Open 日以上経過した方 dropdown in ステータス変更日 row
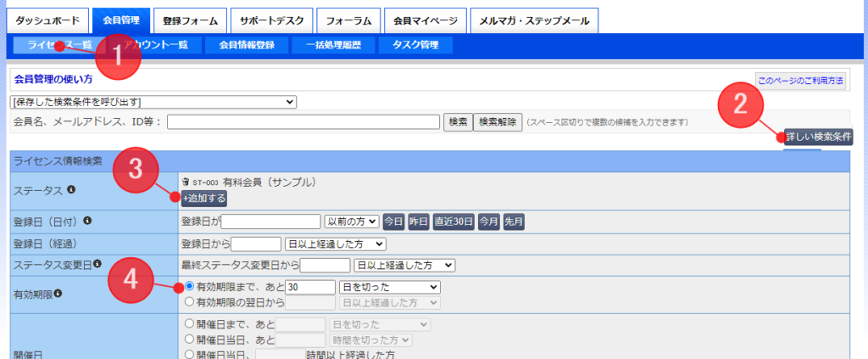This screenshot has height=359, width=868. (404, 266)
